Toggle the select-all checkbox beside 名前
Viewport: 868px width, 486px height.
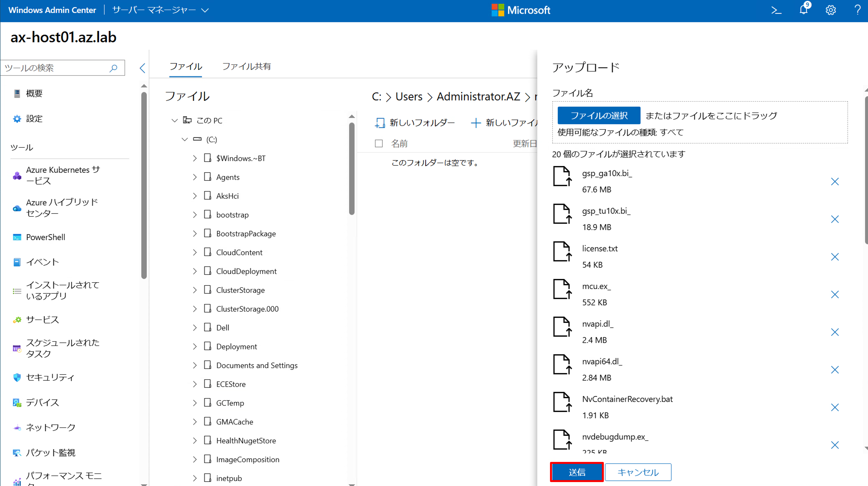379,144
